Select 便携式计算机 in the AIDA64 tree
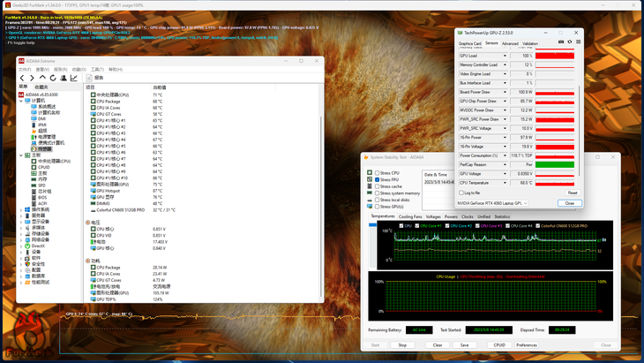644x363 pixels. (48, 143)
